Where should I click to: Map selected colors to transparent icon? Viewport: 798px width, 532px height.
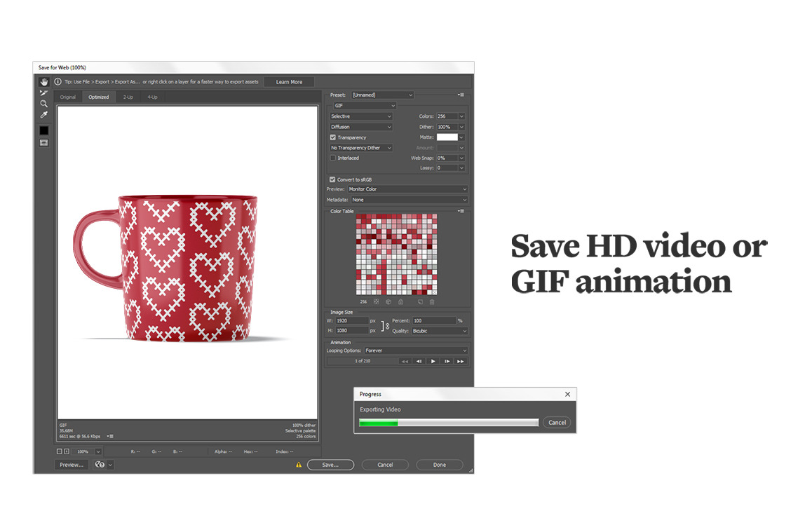(x=377, y=301)
